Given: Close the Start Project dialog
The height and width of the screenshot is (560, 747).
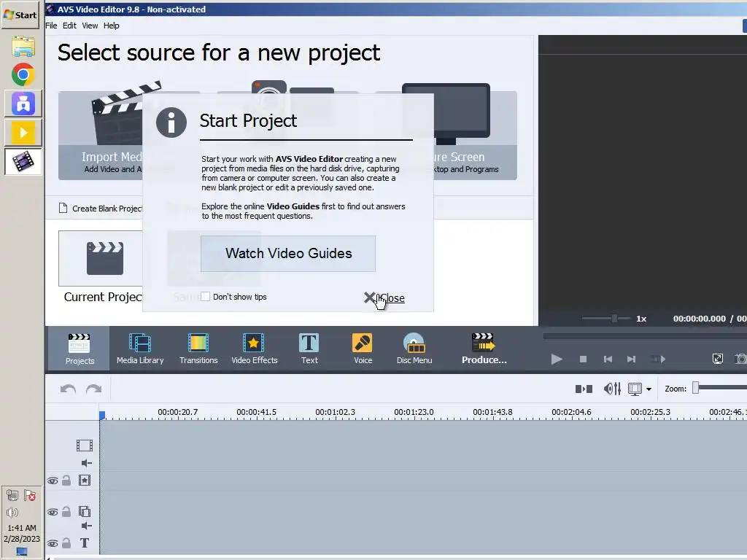Looking at the screenshot, I should pos(384,298).
